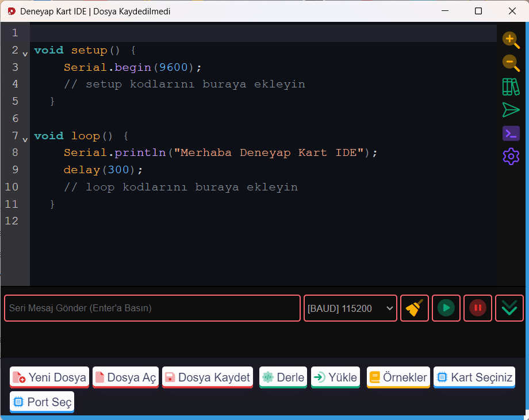Minimize the Deneyap Kart IDE window

coord(445,11)
